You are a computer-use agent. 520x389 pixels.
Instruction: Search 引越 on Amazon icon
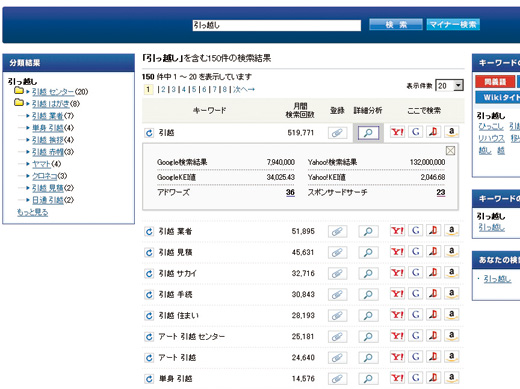point(452,132)
